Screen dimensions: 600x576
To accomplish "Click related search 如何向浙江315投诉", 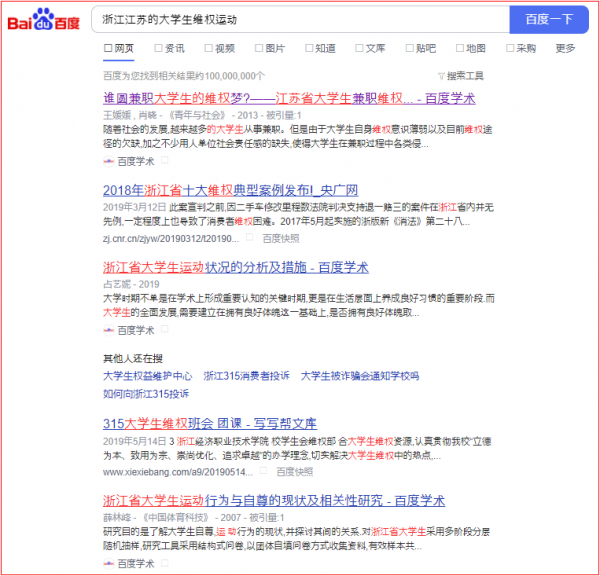I will (x=146, y=393).
